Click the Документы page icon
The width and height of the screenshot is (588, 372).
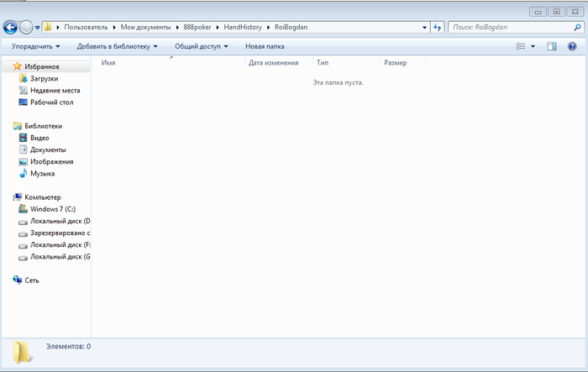coord(24,149)
